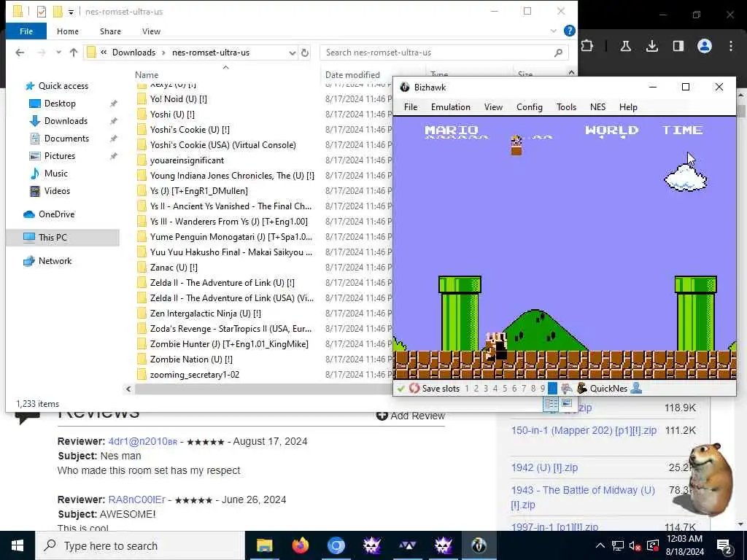Select Network in the navigation pane
Screen dimensions: 747x560
point(55,261)
